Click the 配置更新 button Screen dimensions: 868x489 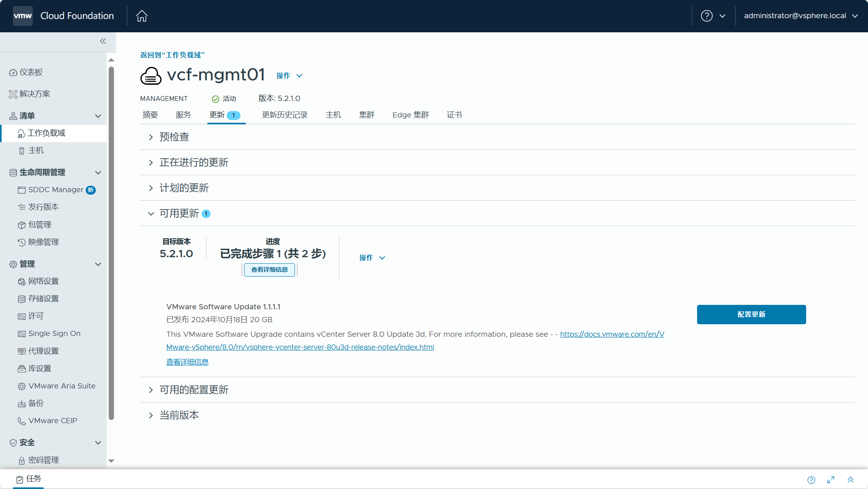751,314
